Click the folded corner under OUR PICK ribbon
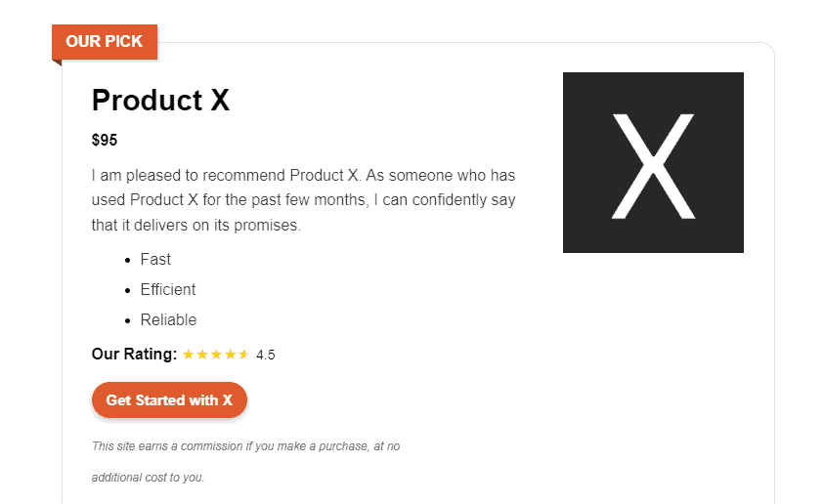This screenshot has width=824, height=504. click(x=57, y=63)
